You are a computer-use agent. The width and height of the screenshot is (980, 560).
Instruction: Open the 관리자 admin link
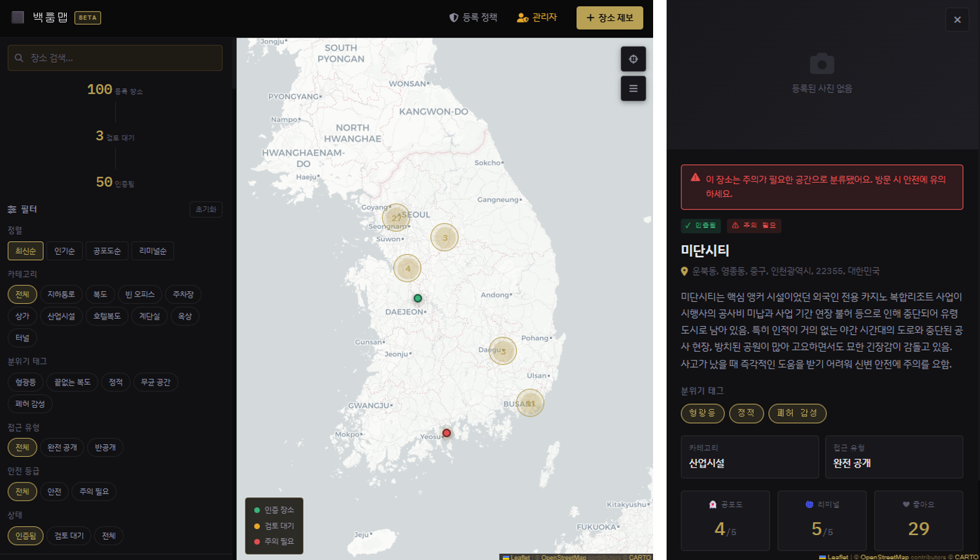point(537,18)
